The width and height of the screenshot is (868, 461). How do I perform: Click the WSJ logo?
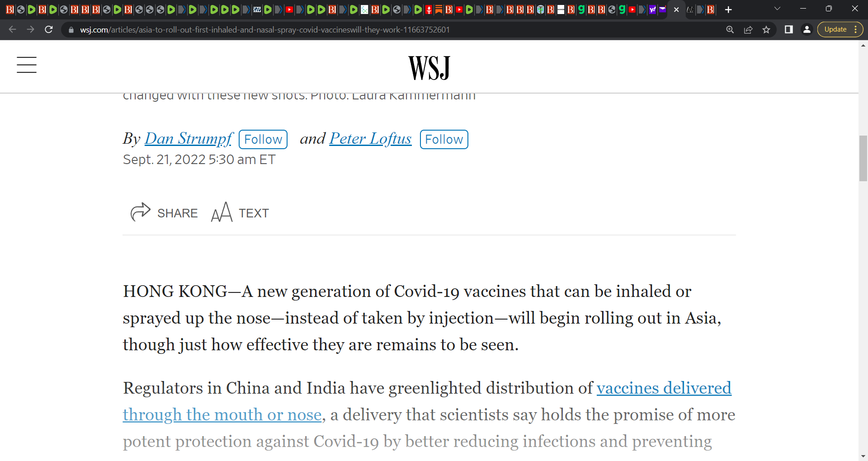coord(429,68)
